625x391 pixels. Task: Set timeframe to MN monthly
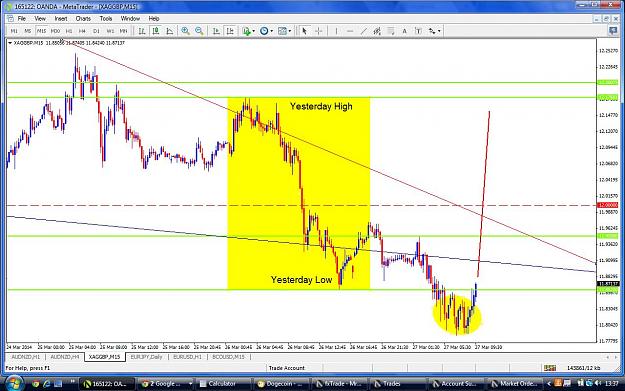point(124,31)
